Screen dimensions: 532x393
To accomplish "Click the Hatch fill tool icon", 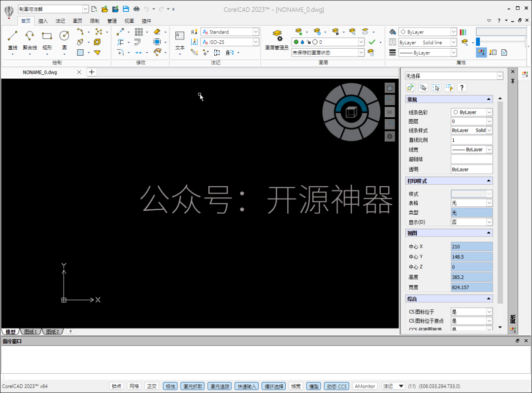I will 80,53.
